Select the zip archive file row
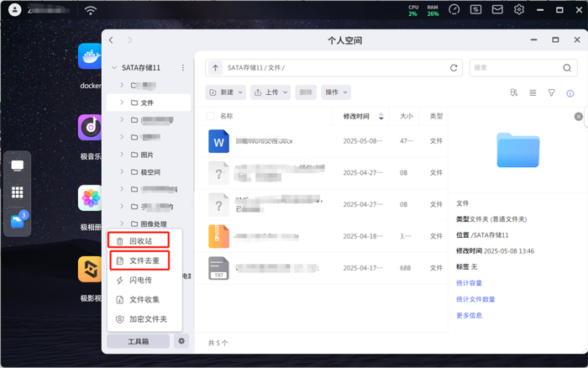 [x=322, y=236]
